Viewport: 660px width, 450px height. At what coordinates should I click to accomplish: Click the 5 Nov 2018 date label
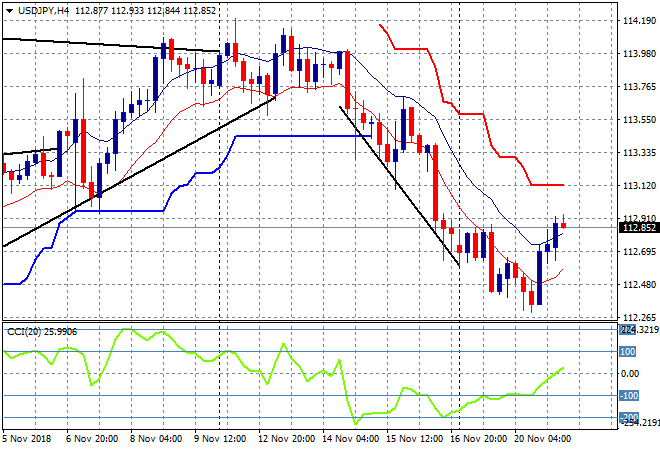point(27,439)
